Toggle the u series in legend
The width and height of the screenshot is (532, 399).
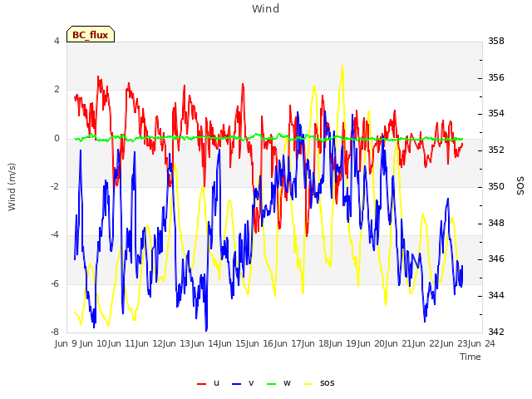(208, 383)
